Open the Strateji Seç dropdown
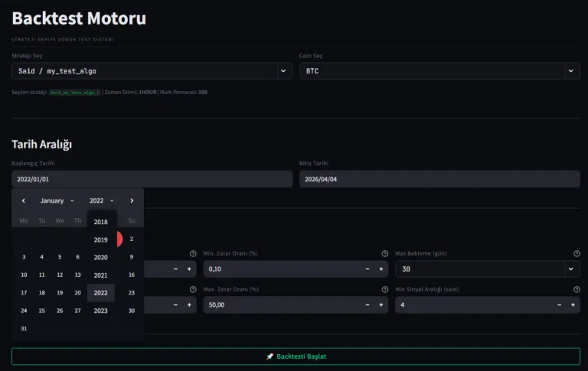The image size is (588, 371). click(152, 71)
